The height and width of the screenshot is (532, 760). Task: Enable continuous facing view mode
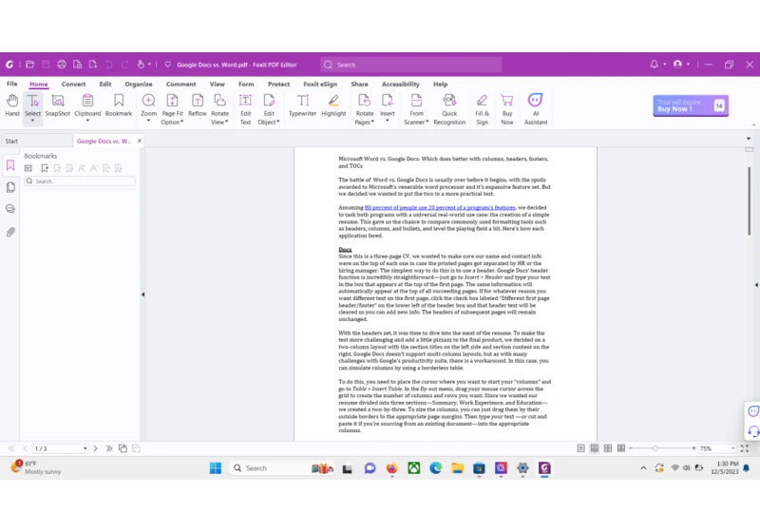pos(621,448)
